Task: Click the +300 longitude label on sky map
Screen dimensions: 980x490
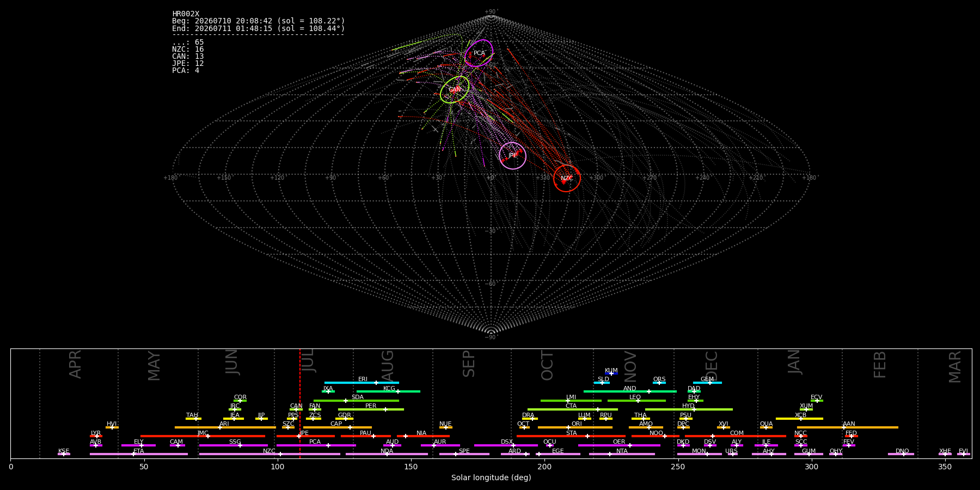Action: pos(596,177)
